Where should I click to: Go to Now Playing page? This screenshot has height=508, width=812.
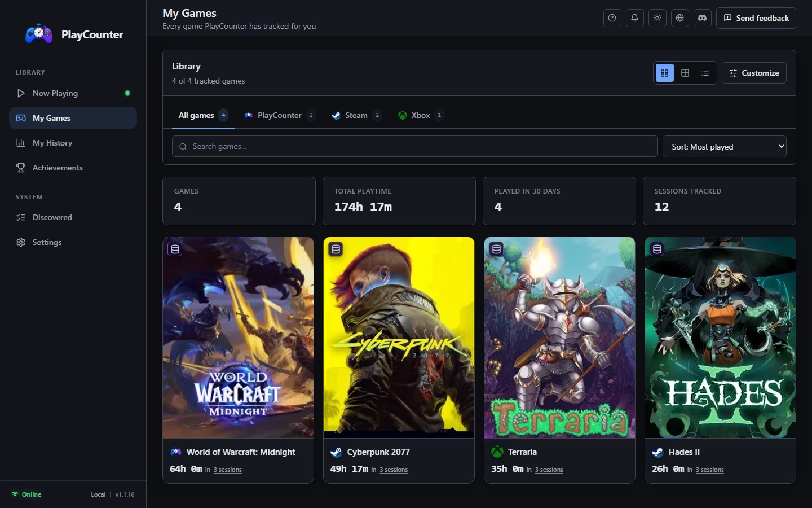coord(73,93)
